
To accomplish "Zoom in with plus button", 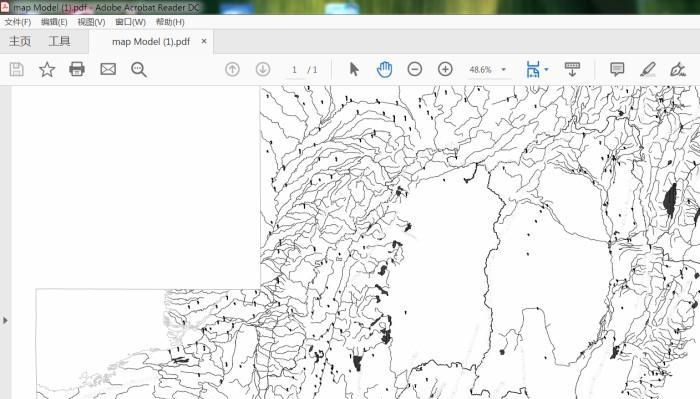I will coord(445,69).
